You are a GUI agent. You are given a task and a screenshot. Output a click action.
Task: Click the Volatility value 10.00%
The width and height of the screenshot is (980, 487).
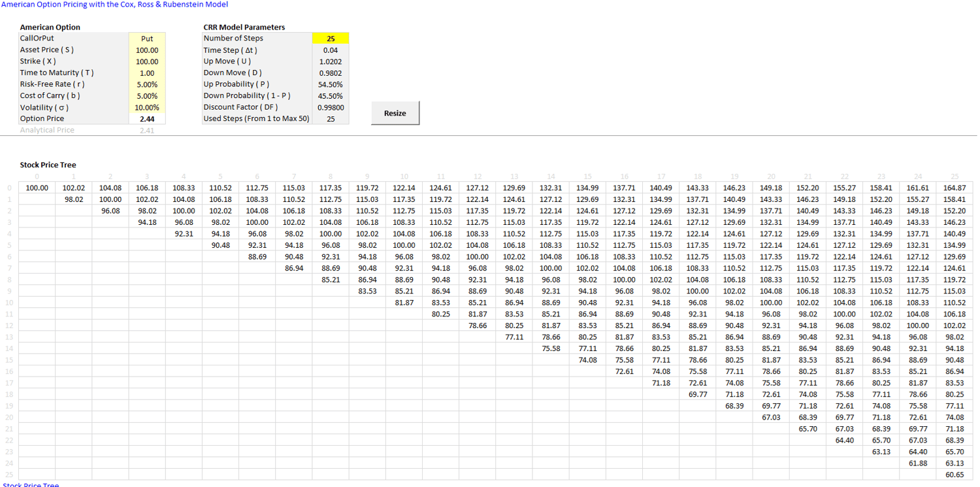tap(147, 107)
